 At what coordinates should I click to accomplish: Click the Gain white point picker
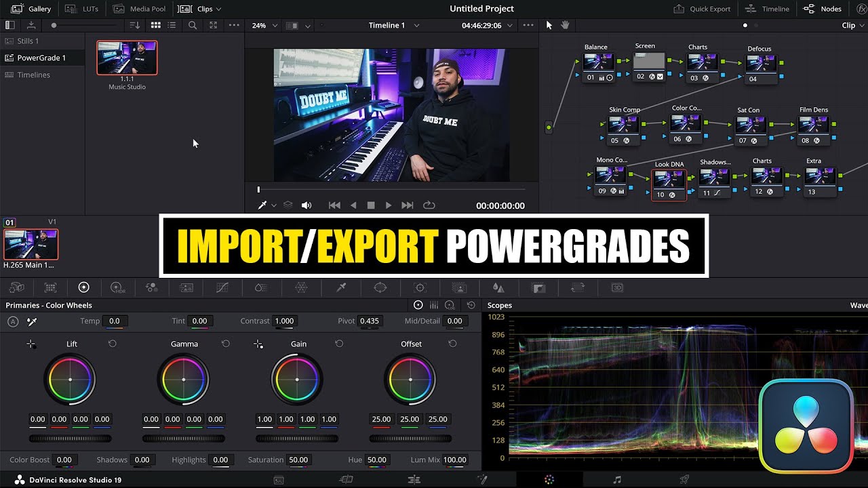click(x=258, y=344)
